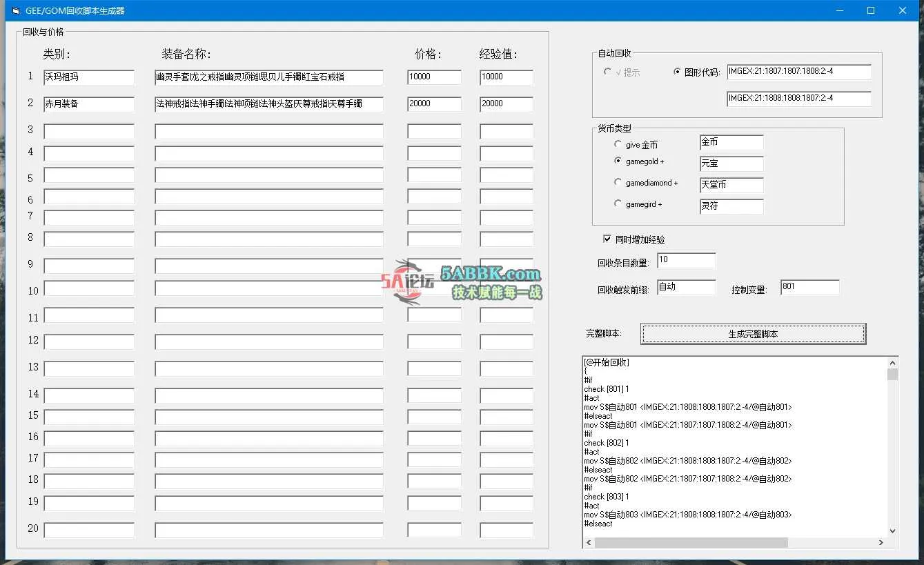Click the 类别 field in row 10
The width and height of the screenshot is (924, 565).
click(89, 288)
